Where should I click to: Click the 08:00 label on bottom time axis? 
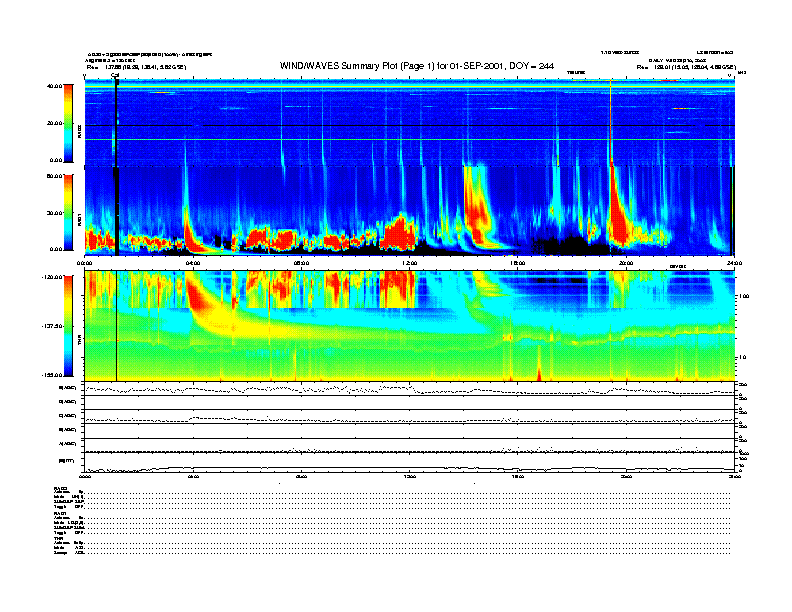click(301, 476)
